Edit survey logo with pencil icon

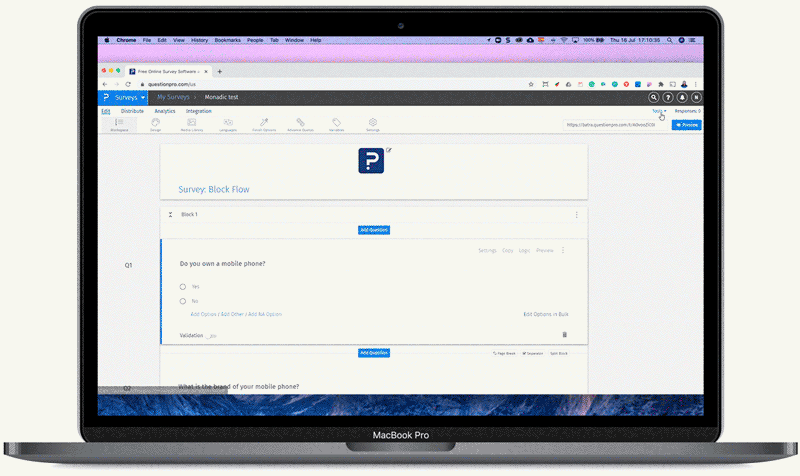coord(389,151)
